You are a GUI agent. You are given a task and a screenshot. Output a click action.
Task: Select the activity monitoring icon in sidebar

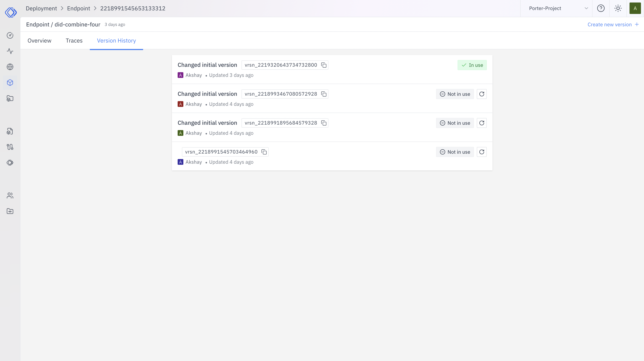(10, 51)
